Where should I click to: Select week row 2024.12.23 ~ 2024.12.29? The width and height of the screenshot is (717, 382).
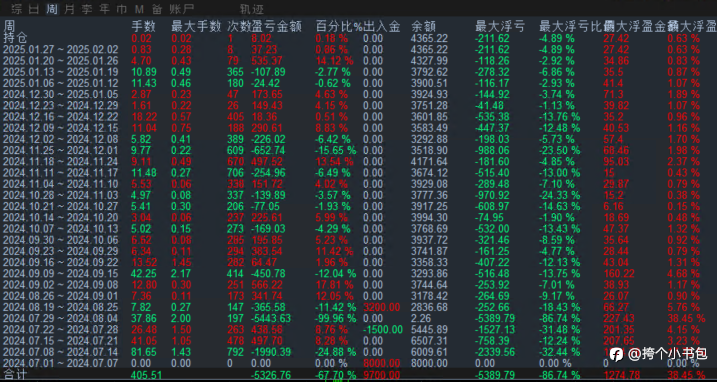60,105
